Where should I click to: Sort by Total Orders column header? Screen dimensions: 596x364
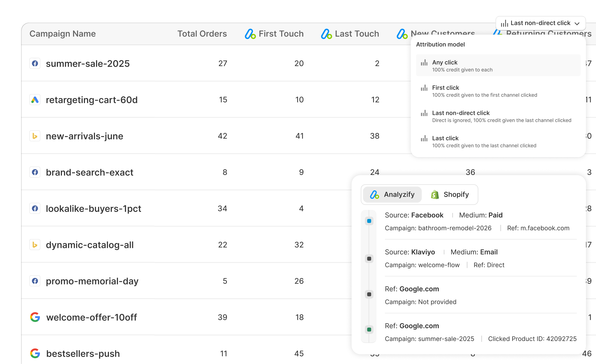[x=202, y=34]
